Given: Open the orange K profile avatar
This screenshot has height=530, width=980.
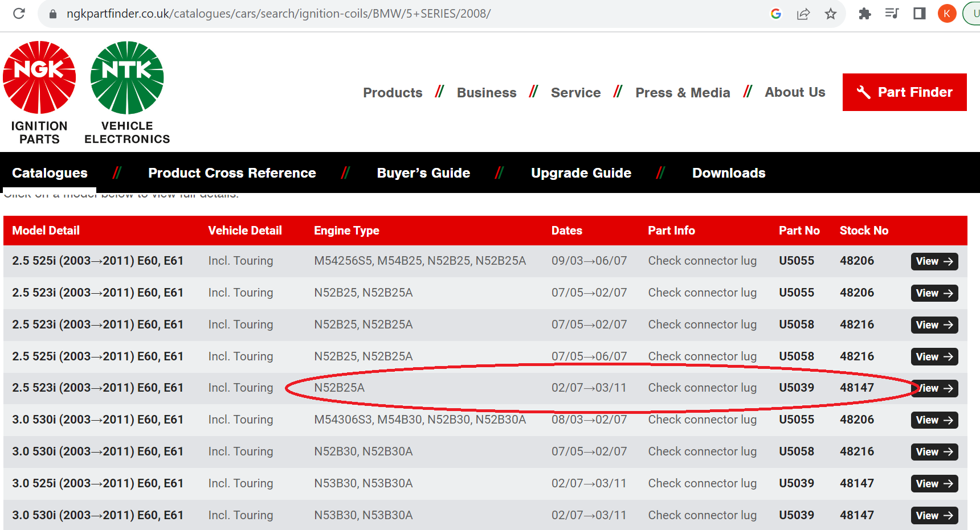Looking at the screenshot, I should (x=946, y=14).
